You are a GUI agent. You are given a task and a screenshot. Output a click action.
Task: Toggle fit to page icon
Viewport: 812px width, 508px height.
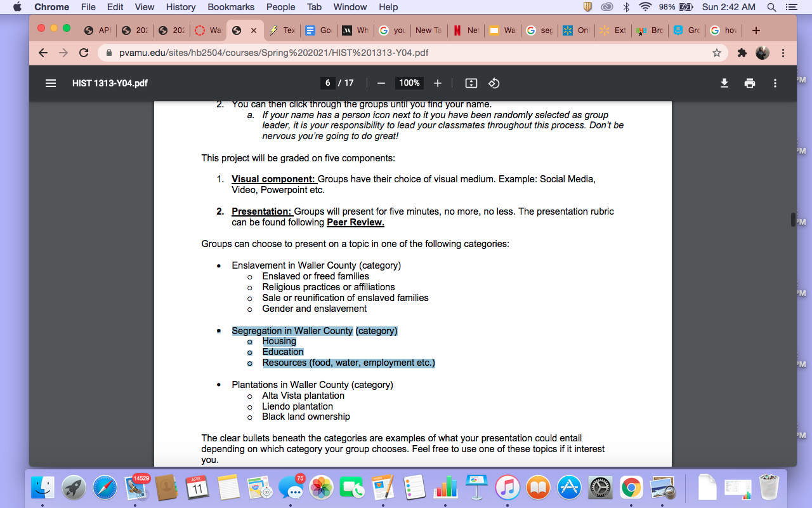click(x=471, y=83)
